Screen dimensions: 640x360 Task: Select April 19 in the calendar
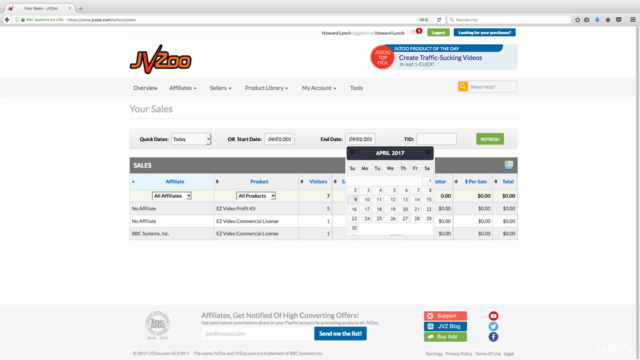coord(393,209)
